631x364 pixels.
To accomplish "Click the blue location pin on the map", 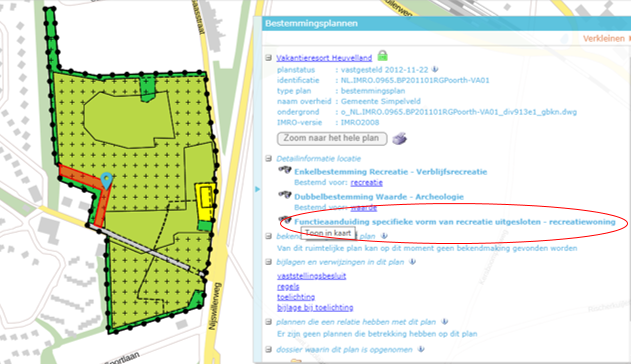I will [x=106, y=181].
